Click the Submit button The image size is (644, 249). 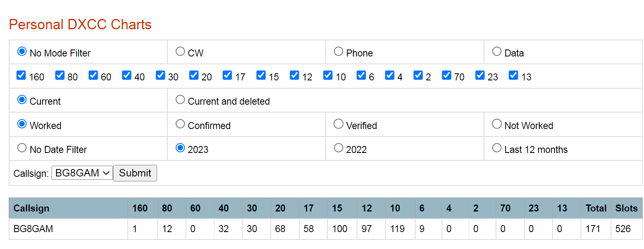click(135, 173)
